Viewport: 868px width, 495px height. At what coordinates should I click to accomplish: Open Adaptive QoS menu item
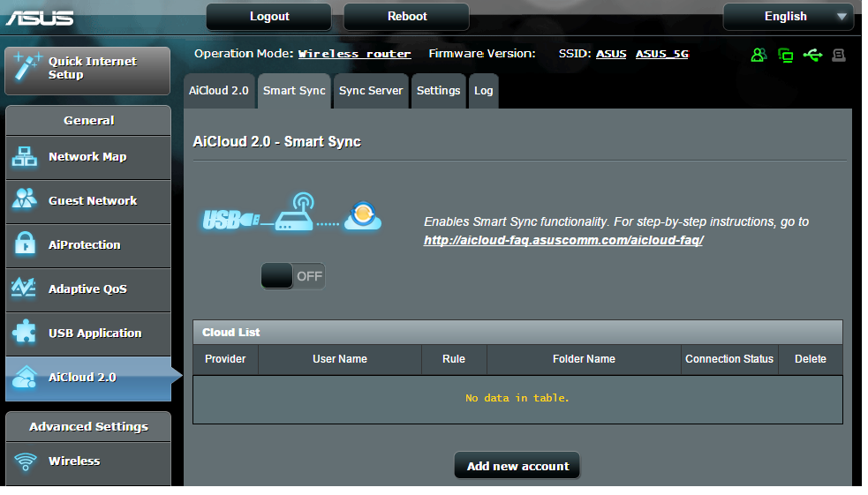[88, 289]
